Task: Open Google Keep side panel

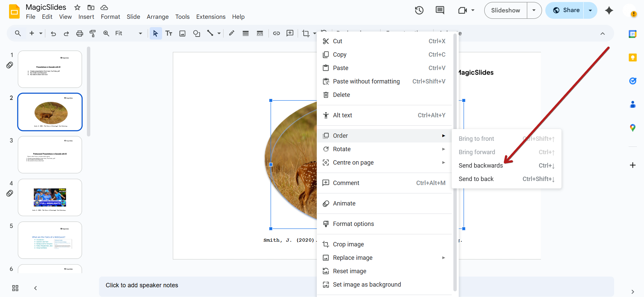Action: point(633,57)
